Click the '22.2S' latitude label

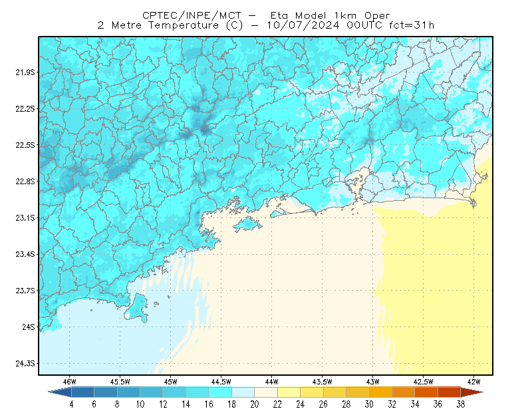tap(25, 108)
